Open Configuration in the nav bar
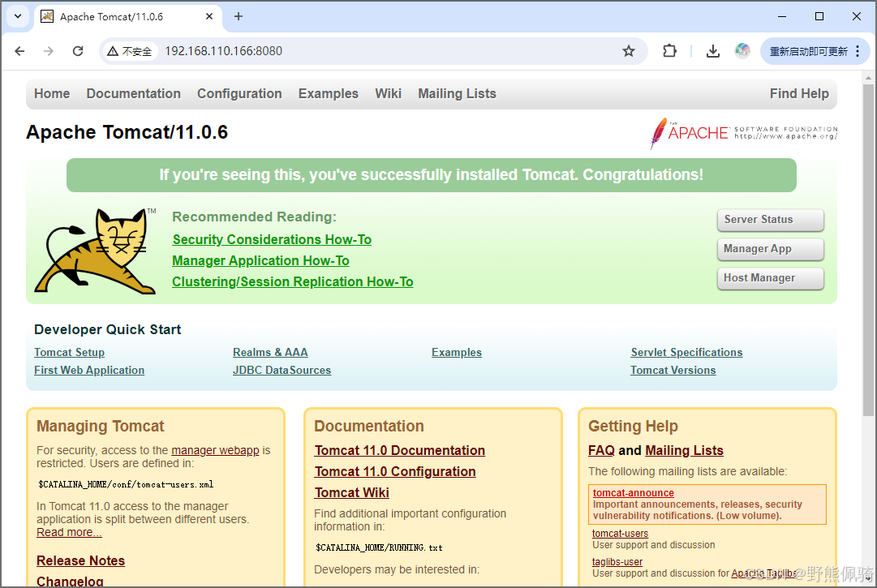This screenshot has width=877, height=588. (x=239, y=94)
